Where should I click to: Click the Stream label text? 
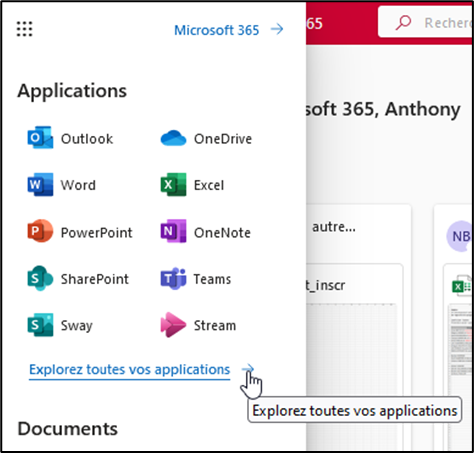pos(215,325)
